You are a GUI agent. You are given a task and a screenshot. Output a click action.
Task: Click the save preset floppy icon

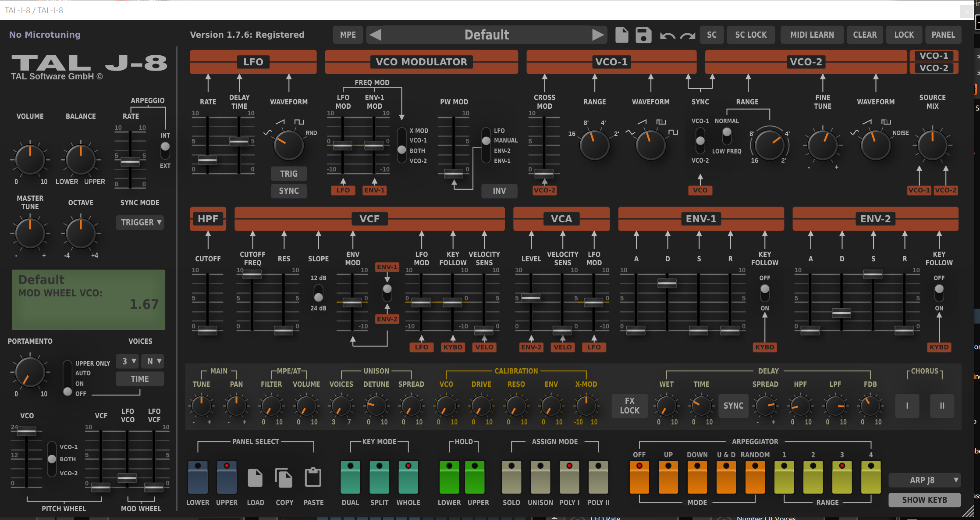(643, 35)
